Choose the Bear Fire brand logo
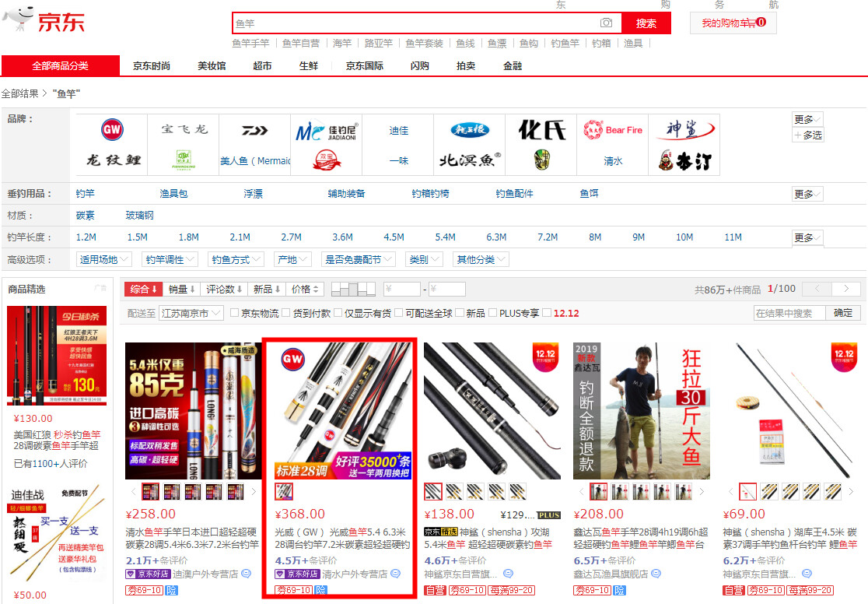The width and height of the screenshot is (868, 604). point(614,130)
